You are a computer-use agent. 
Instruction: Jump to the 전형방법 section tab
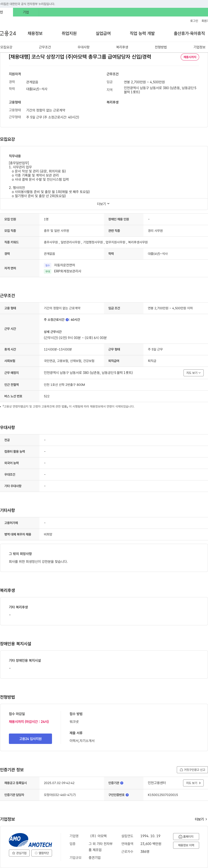point(161,47)
